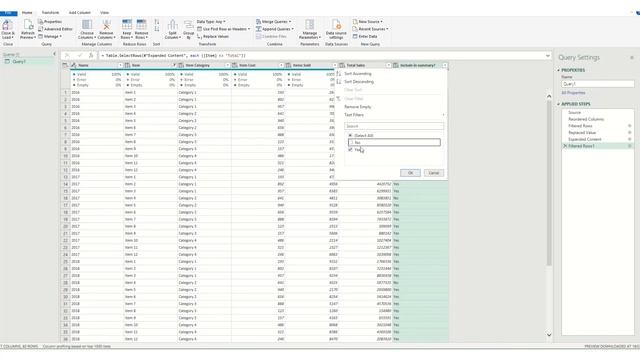Open the Data Type dropdown
The height and width of the screenshot is (360, 640).
point(211,22)
